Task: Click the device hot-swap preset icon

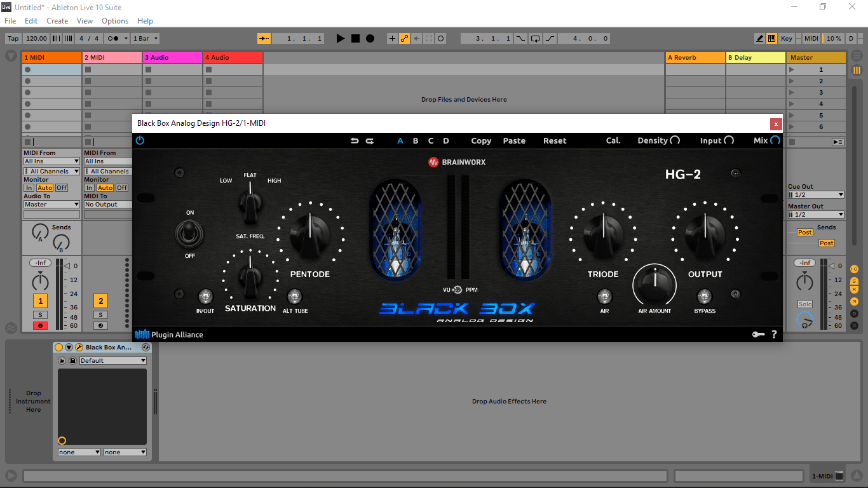Action: (x=146, y=348)
